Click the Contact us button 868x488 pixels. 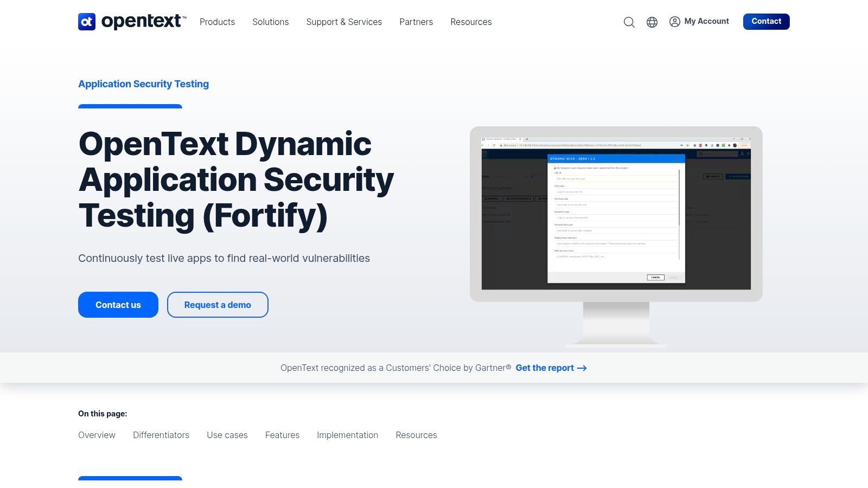tap(118, 305)
